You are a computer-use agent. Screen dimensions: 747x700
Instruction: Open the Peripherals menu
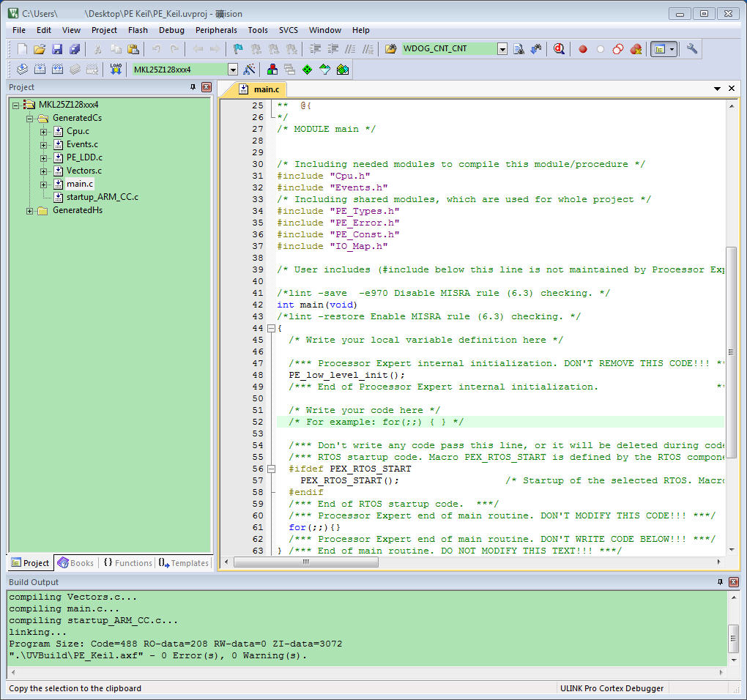coord(216,30)
